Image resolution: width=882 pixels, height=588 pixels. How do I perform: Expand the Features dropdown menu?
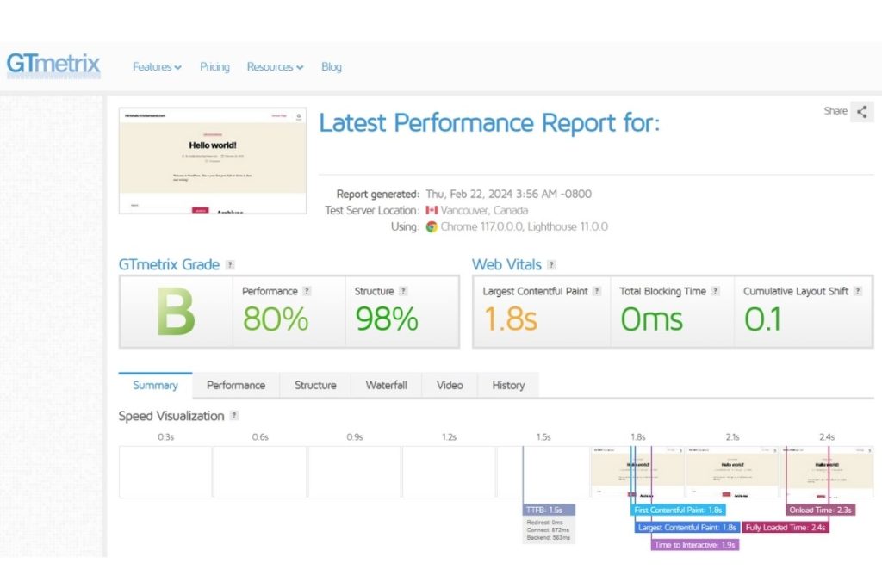(x=157, y=67)
